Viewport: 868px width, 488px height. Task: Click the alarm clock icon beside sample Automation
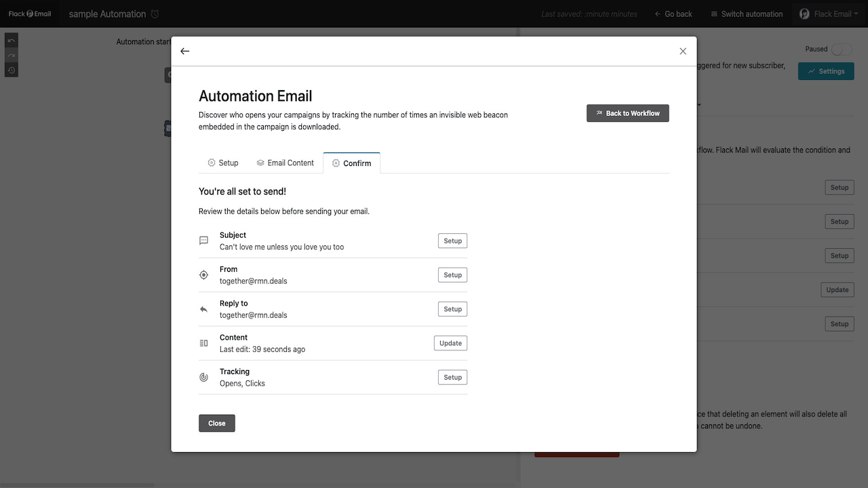point(155,14)
